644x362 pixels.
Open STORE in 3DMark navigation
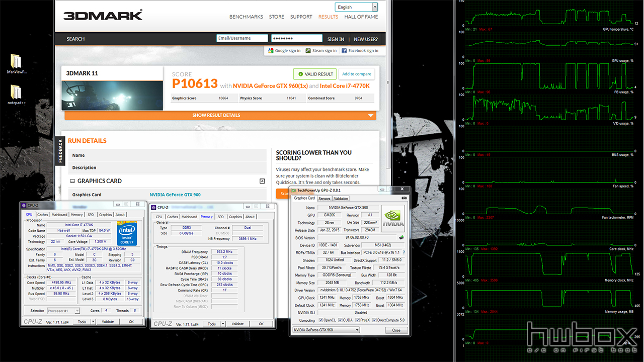point(277,17)
